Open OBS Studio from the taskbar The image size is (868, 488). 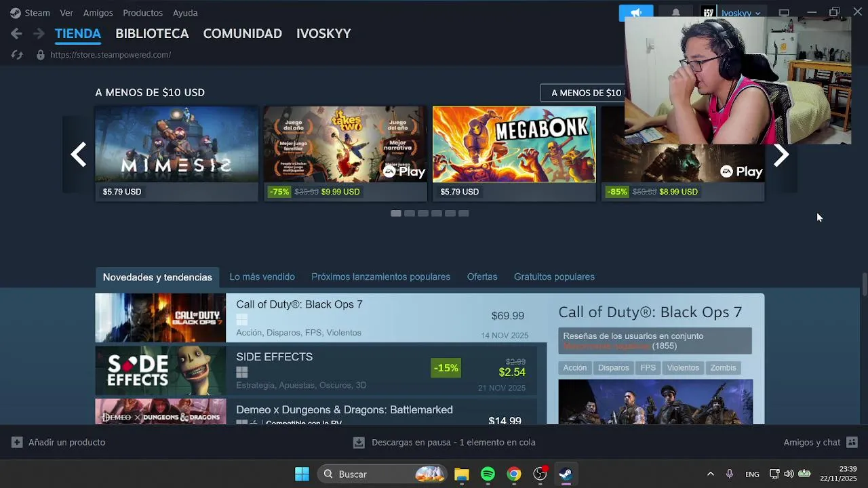540,474
